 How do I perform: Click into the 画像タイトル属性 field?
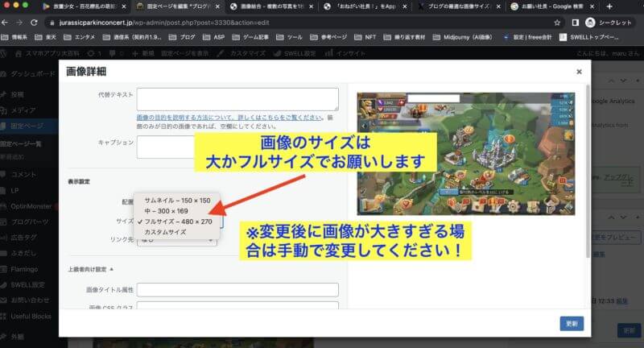click(237, 290)
